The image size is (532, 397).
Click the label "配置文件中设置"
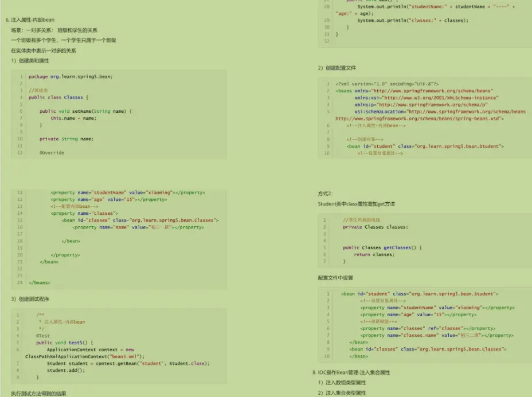point(335,278)
